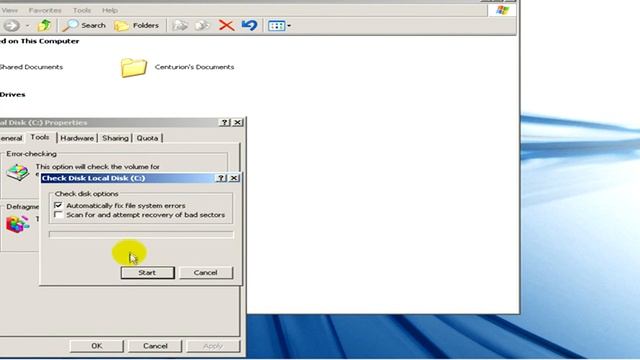Switch to the Hardware tab
The height and width of the screenshot is (360, 640).
pyautogui.click(x=77, y=138)
